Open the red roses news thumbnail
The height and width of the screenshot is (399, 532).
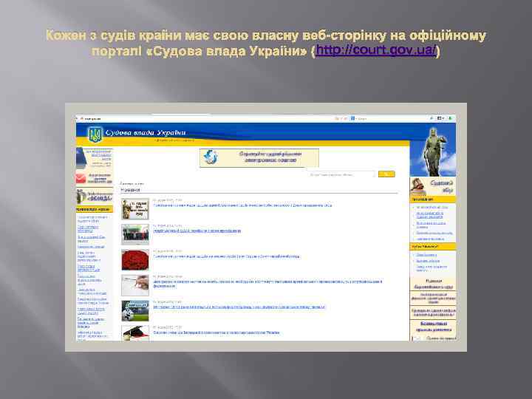(135, 259)
